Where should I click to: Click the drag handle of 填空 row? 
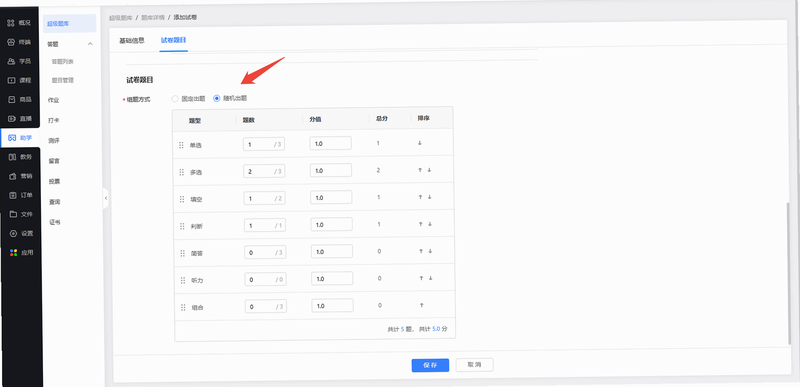[x=182, y=199]
